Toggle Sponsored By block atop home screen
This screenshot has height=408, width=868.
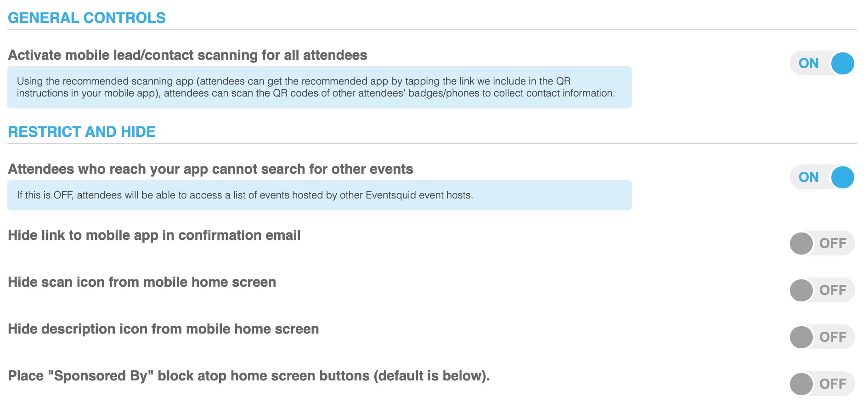click(822, 384)
